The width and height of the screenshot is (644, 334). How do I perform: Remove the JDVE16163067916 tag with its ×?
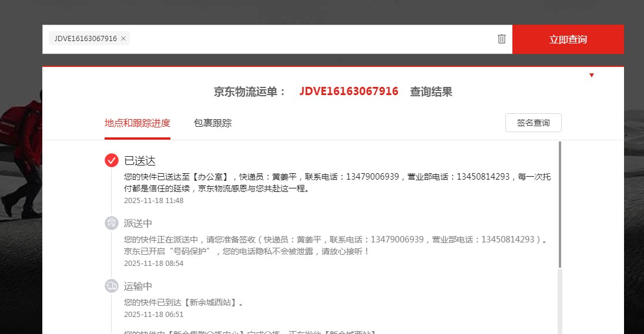(123, 39)
